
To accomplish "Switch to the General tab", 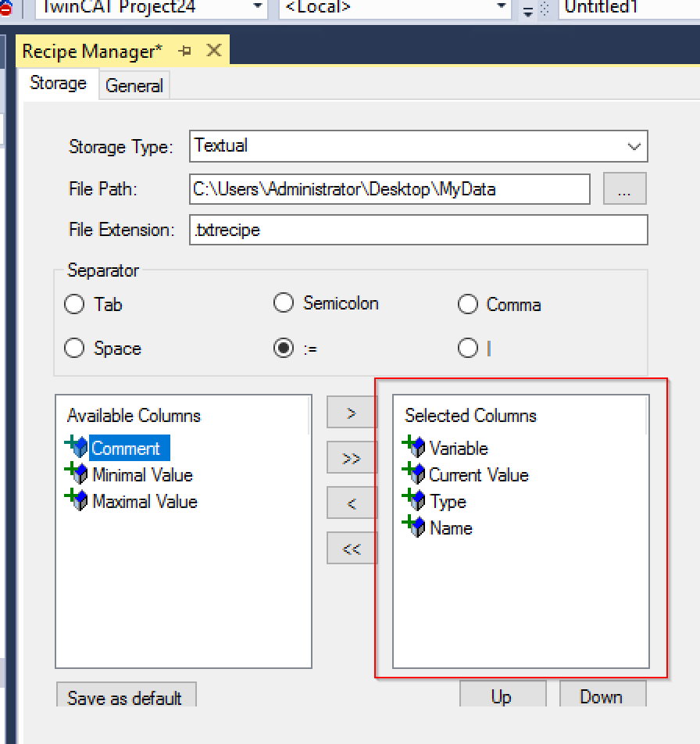I will (134, 86).
